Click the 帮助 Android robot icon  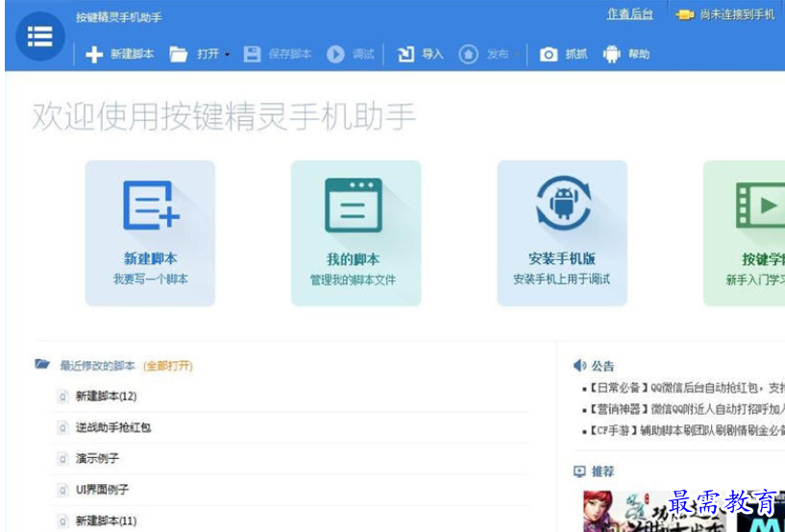click(611, 54)
